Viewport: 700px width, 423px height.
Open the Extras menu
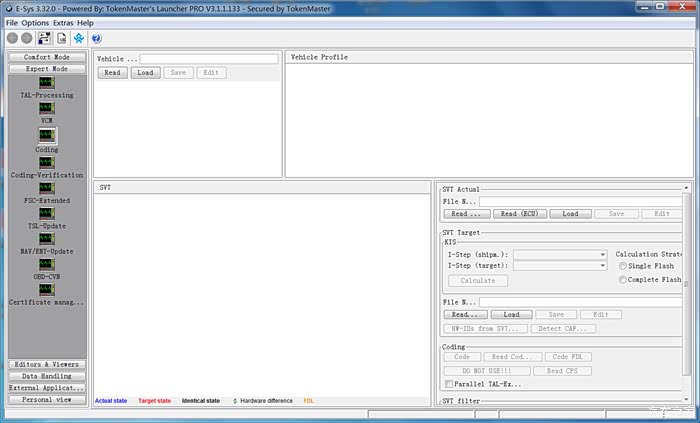coord(63,23)
